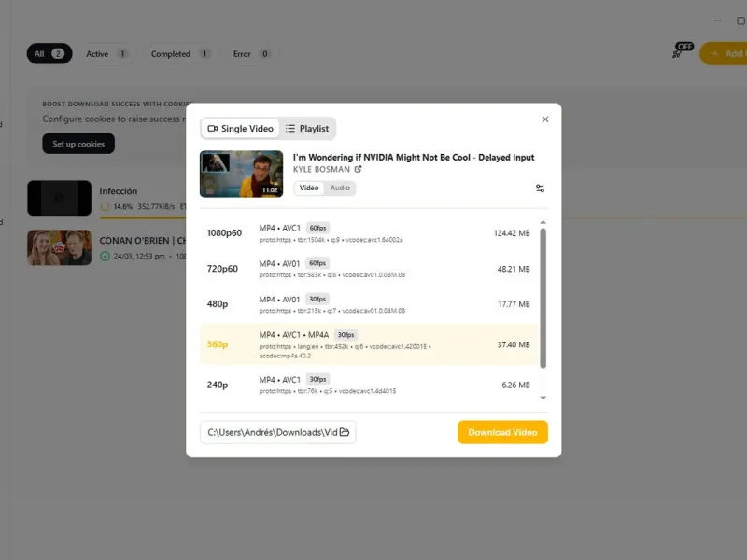Click the video title text about NVIDIA

click(x=414, y=157)
